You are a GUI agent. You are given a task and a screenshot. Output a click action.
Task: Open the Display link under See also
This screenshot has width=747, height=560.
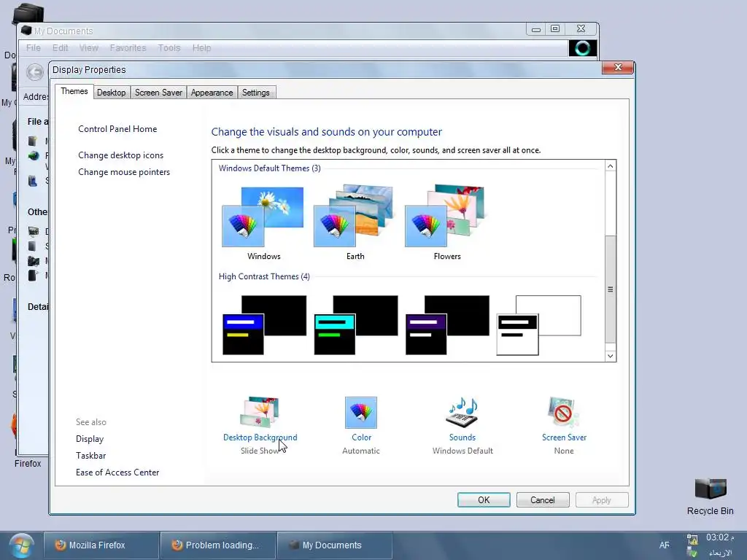[x=90, y=439]
